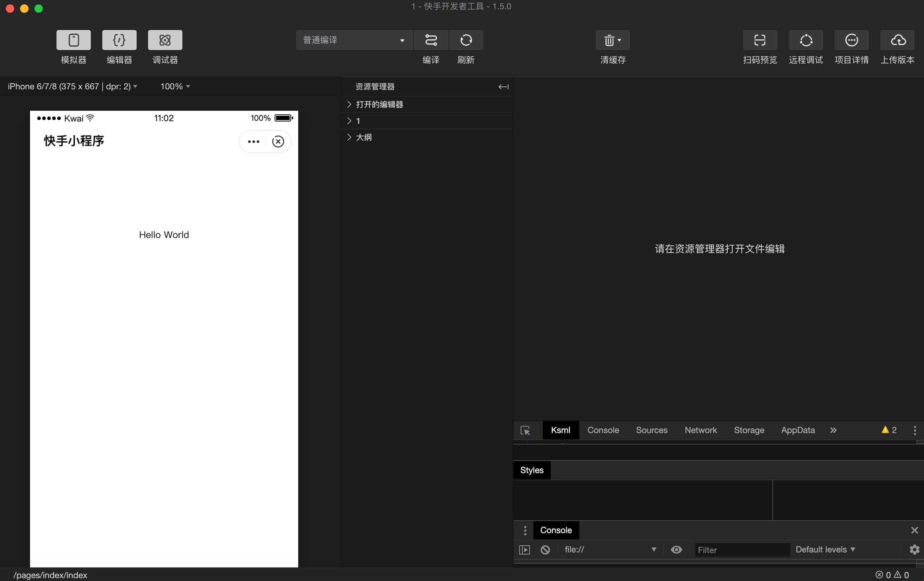
Task: Clear console with the ban icon
Action: coord(545,550)
